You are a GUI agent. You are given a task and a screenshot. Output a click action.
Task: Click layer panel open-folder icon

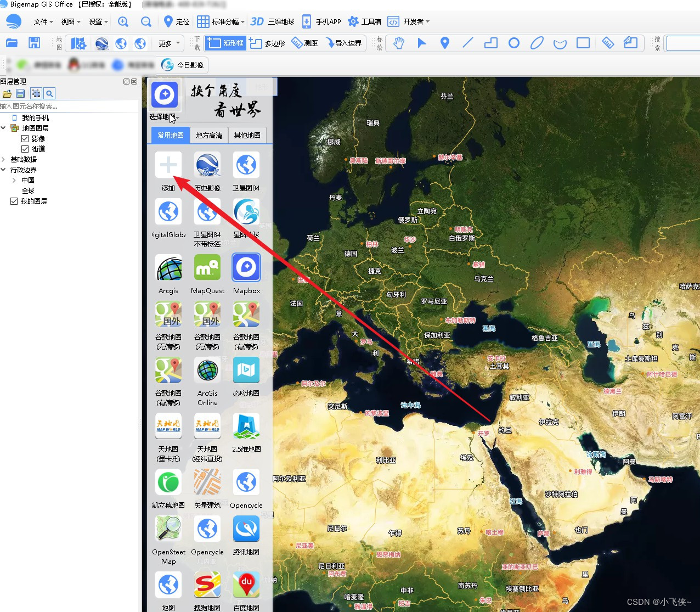(7, 93)
